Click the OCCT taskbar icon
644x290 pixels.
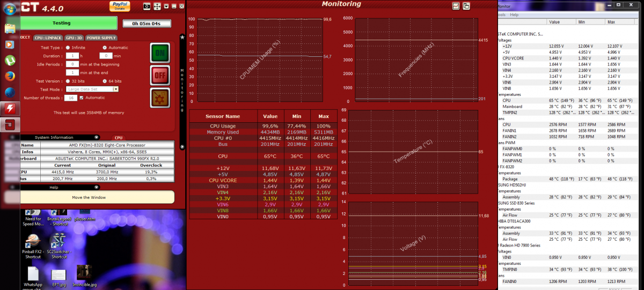pos(10,124)
